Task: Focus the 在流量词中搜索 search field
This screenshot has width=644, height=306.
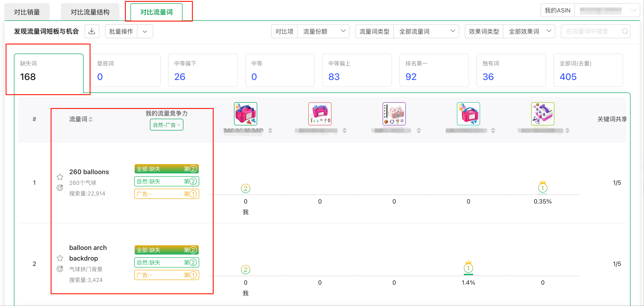Action: point(595,31)
